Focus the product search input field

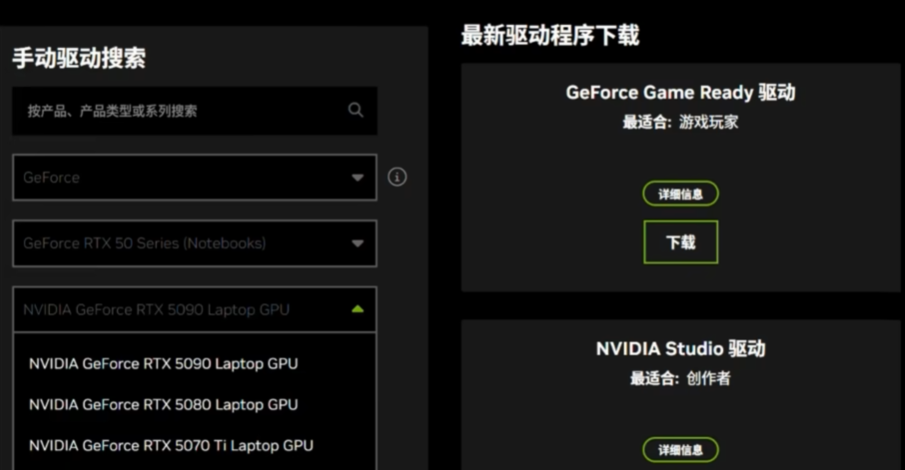click(195, 111)
